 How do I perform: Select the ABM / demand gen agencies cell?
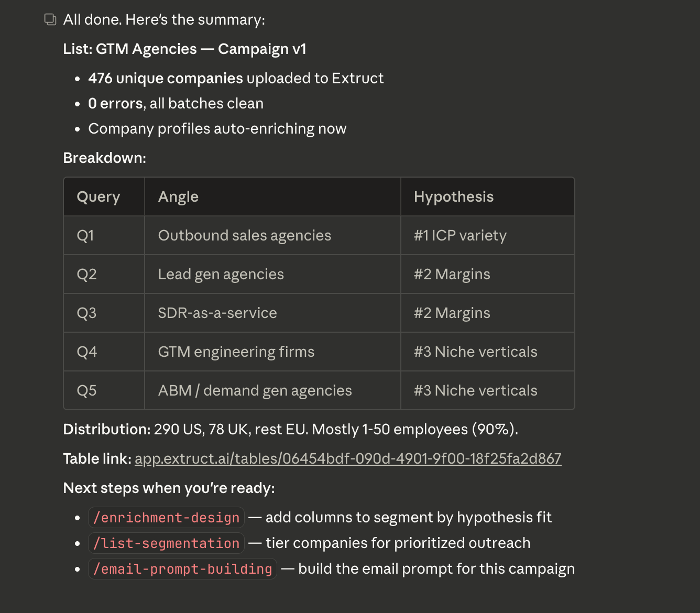tap(255, 391)
